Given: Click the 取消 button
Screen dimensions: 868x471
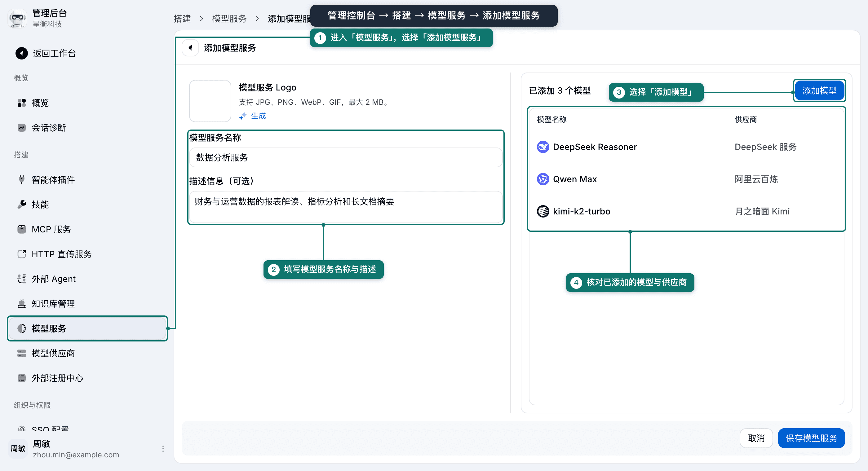Looking at the screenshot, I should (756, 438).
